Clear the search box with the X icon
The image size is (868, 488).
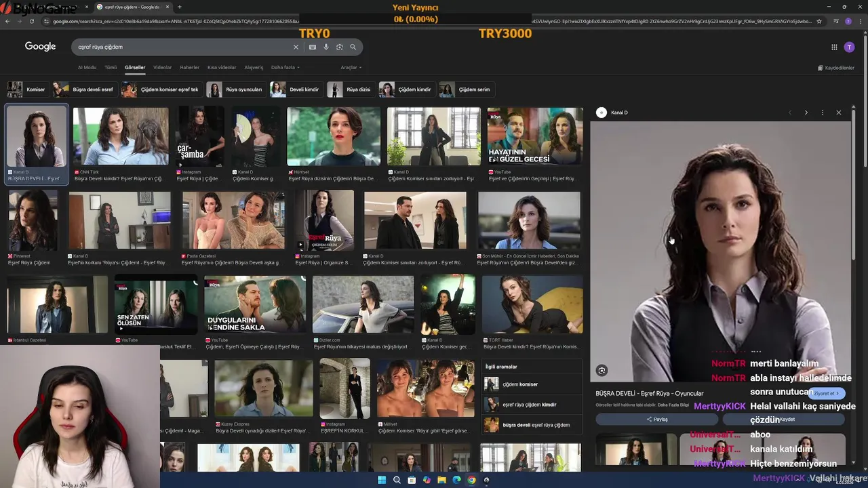(296, 47)
